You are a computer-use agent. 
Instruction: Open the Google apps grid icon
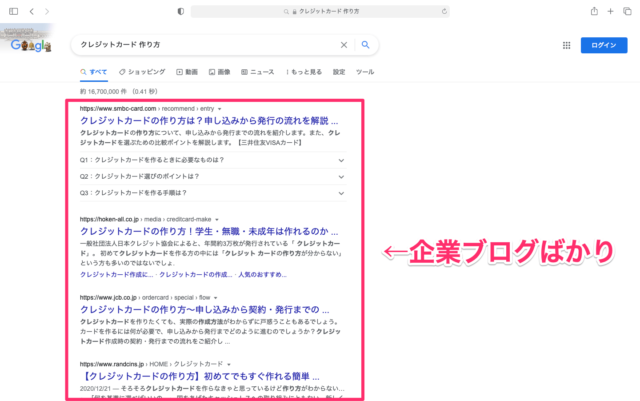click(567, 45)
